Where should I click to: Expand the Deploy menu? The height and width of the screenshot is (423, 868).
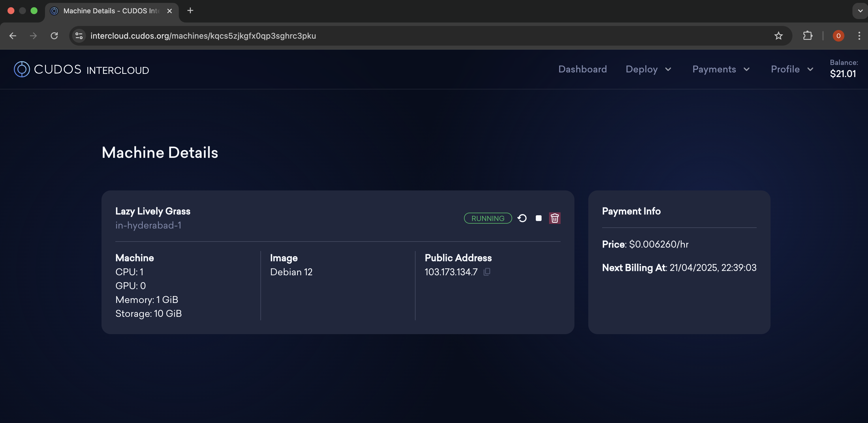click(x=648, y=70)
